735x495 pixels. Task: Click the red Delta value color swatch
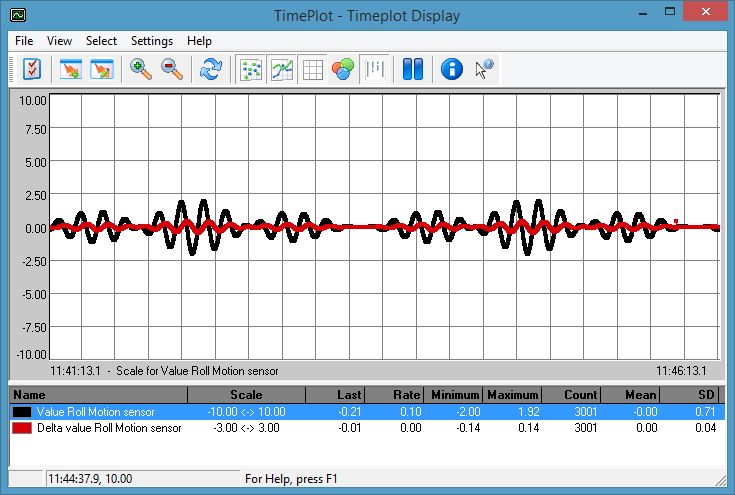pos(22,428)
